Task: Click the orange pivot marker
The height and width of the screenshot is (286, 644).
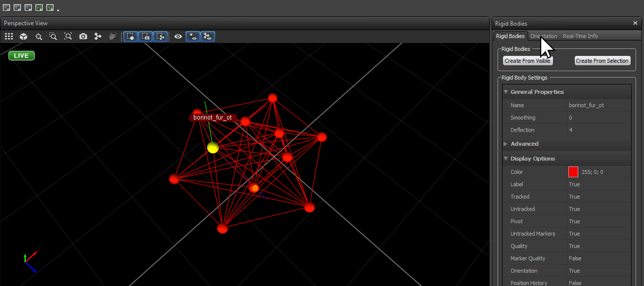Action: point(254,188)
